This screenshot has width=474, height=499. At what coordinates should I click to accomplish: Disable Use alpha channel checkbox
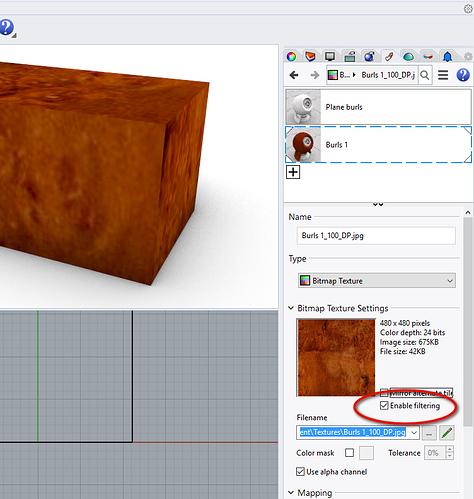300,472
